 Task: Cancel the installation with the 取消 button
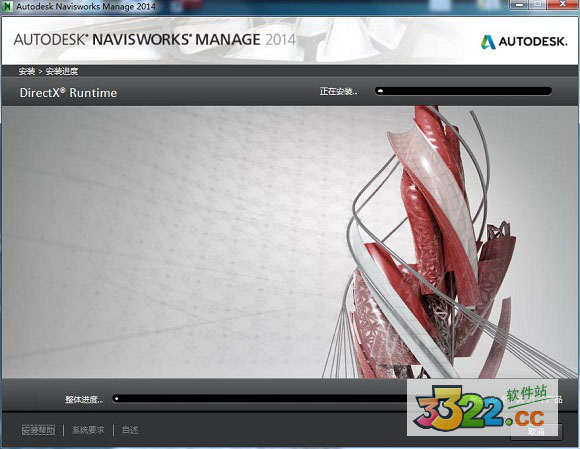click(536, 432)
